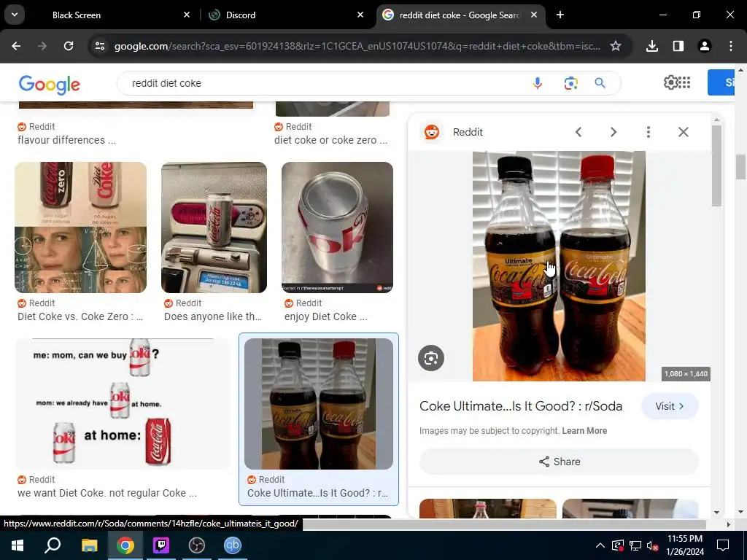Viewport: 747px width, 560px height.
Task: Search by image with Google Lens icon
Action: click(x=570, y=83)
